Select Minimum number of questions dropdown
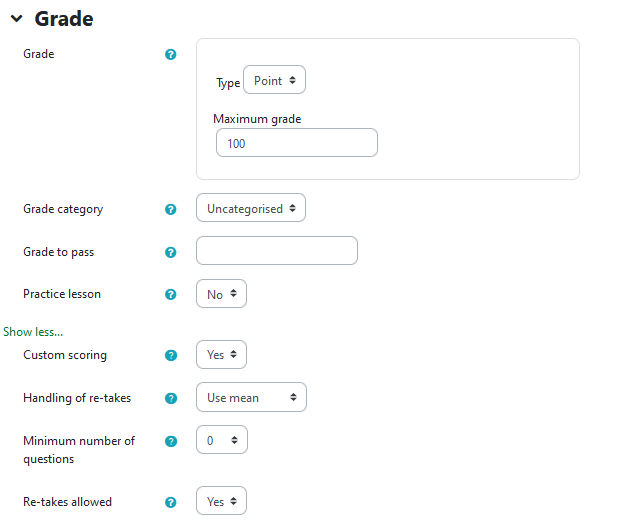This screenshot has height=522, width=630. 221,440
